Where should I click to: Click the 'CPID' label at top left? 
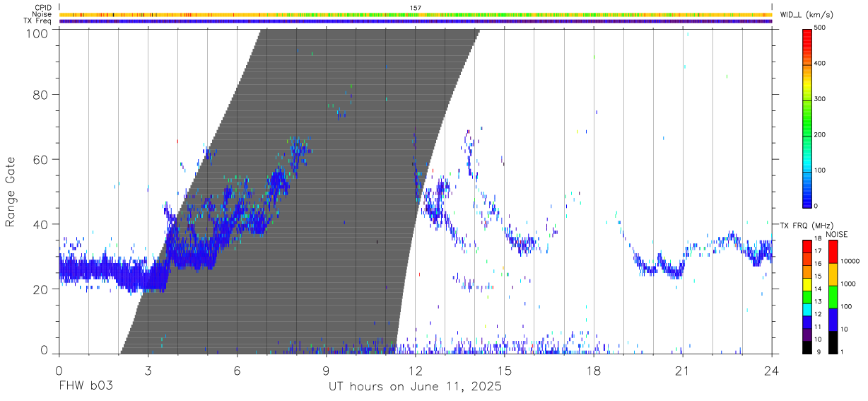43,8
